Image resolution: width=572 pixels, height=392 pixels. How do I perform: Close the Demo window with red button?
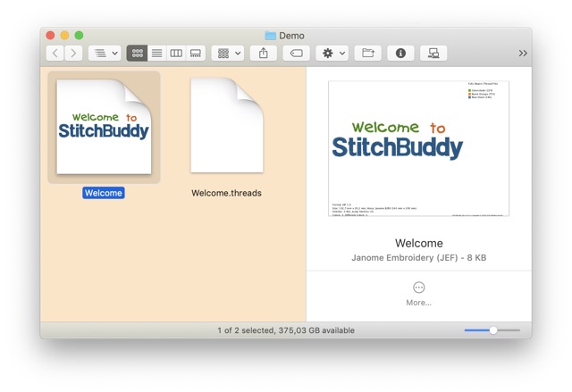click(50, 36)
